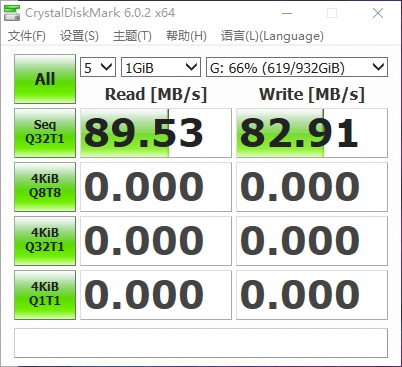This screenshot has height=367, width=402.
Task: Open the 设置(S) menu
Action: coord(79,36)
